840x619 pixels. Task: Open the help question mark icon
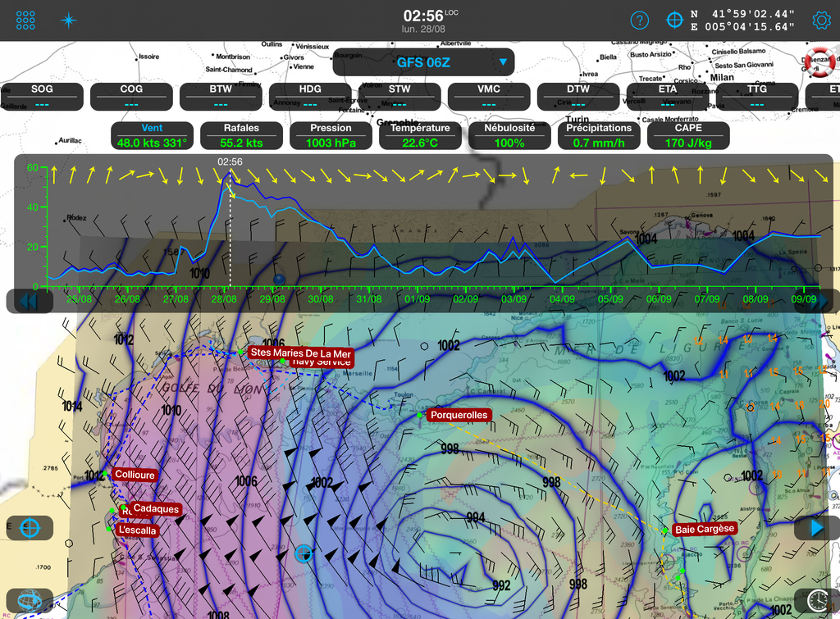[x=639, y=20]
